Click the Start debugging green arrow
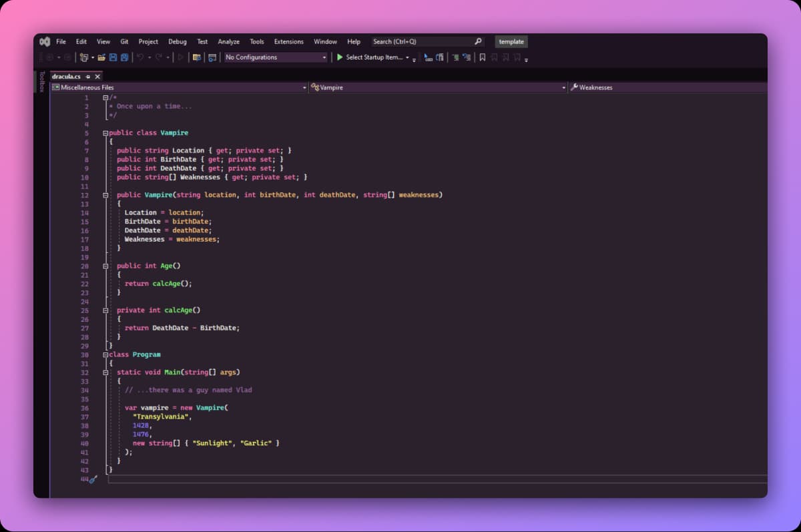The width and height of the screenshot is (801, 532). [x=341, y=57]
